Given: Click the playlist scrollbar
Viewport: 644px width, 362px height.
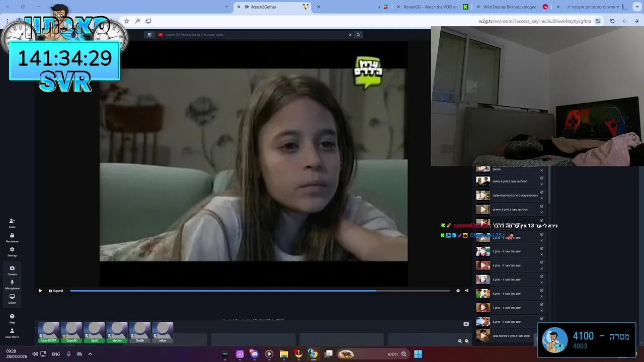Looking at the screenshot, I should 549,185.
